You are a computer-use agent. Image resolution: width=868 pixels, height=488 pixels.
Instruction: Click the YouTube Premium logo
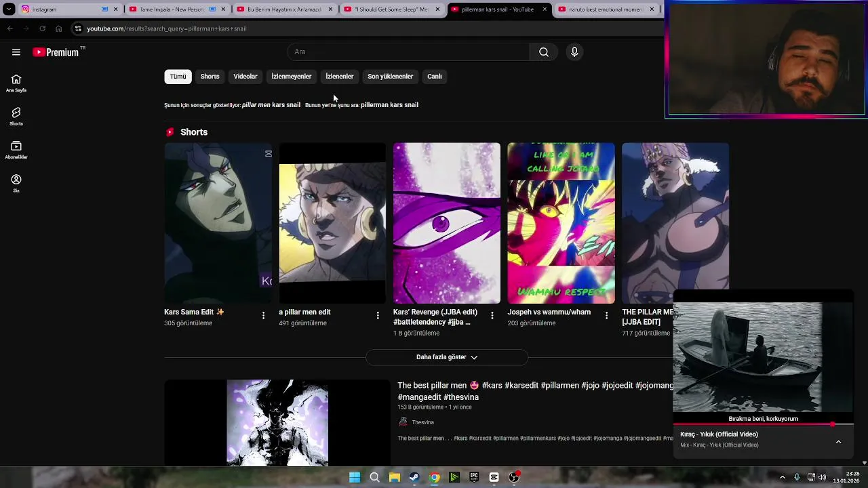coord(56,52)
